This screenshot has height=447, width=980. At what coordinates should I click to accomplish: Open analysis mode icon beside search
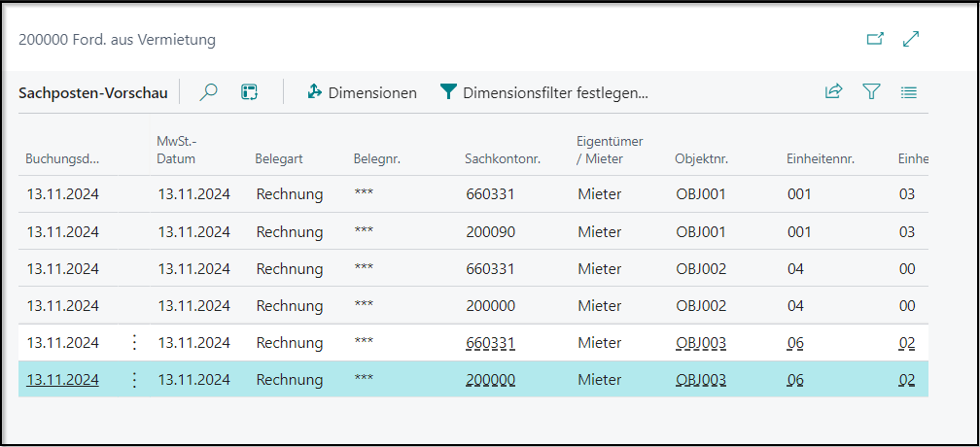click(x=249, y=92)
